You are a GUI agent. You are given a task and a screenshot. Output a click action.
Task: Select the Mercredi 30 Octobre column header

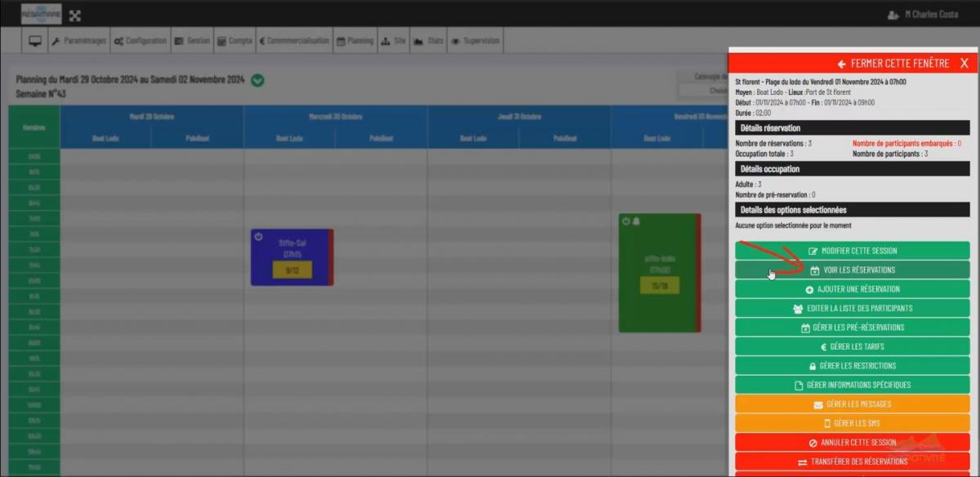[x=336, y=117]
